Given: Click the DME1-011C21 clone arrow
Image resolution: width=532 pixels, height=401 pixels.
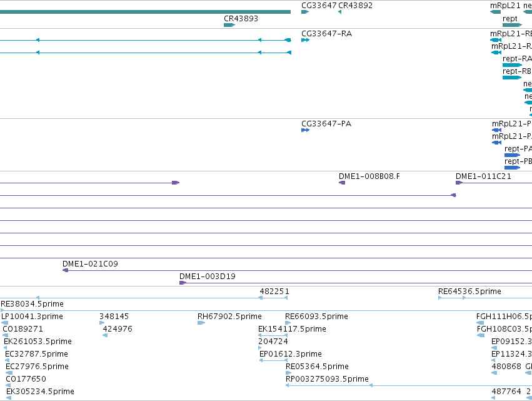Looking at the screenshot, I should (459, 183).
